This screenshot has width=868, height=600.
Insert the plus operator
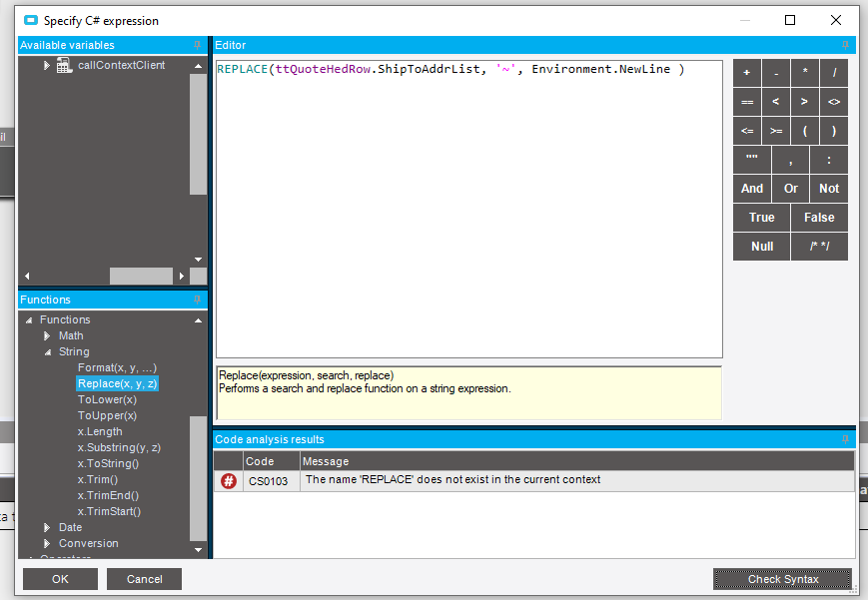coord(747,73)
